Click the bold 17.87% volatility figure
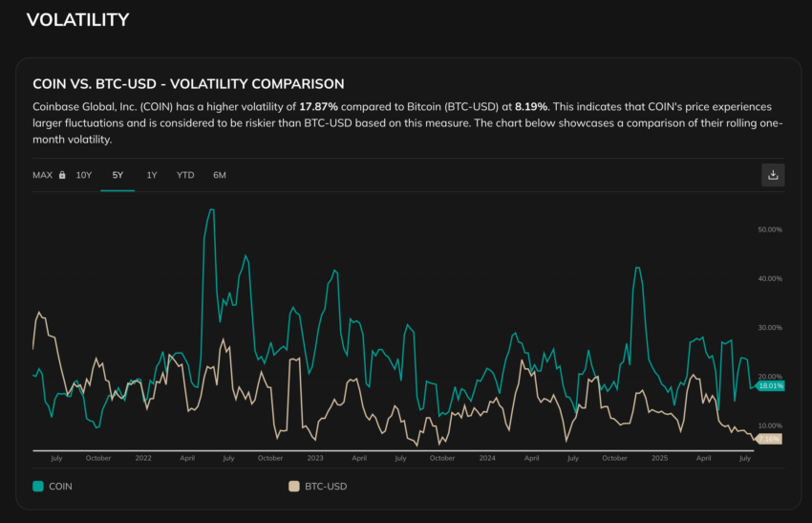This screenshot has width=812, height=523. coord(318,107)
